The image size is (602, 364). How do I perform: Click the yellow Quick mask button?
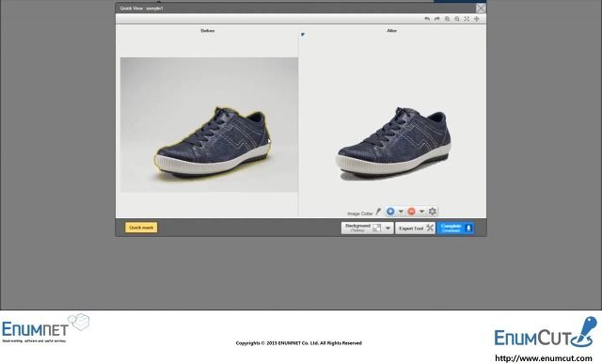(141, 228)
